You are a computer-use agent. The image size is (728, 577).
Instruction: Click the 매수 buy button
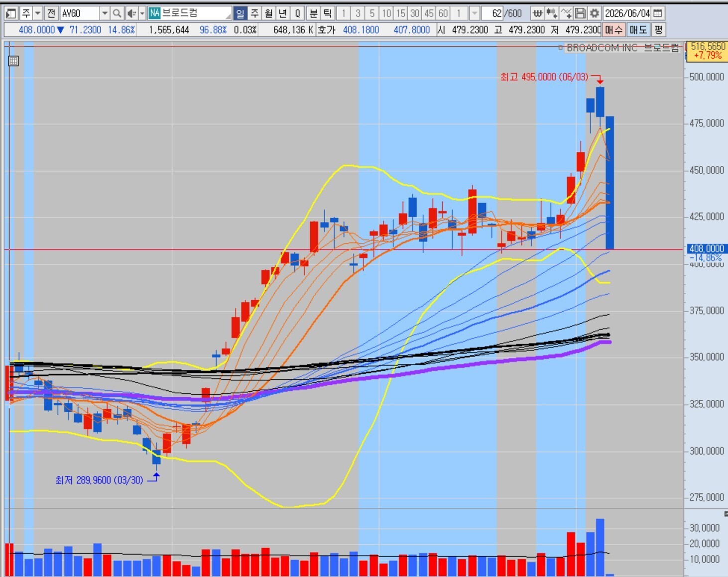coord(613,30)
